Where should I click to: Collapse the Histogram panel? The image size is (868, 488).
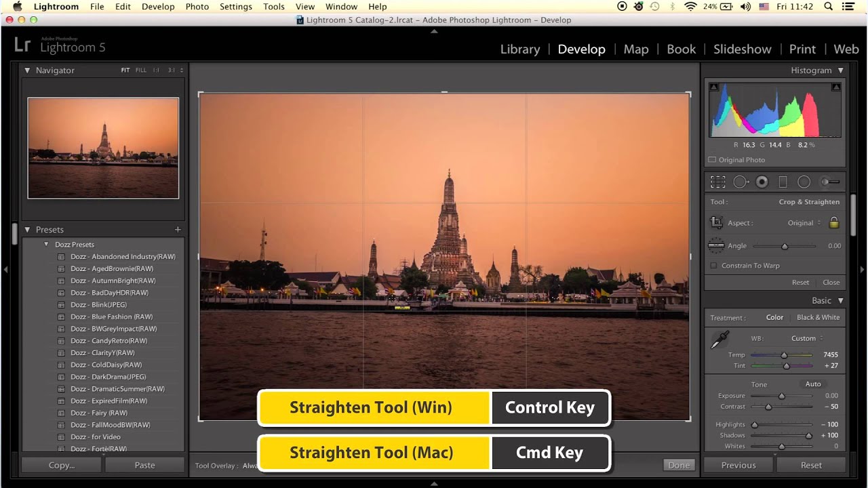tap(841, 70)
